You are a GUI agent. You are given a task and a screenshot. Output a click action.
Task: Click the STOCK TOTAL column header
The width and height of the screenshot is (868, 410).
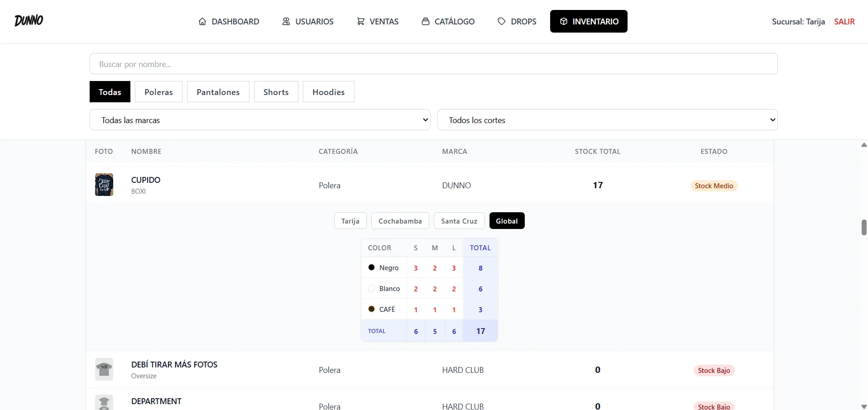click(598, 151)
